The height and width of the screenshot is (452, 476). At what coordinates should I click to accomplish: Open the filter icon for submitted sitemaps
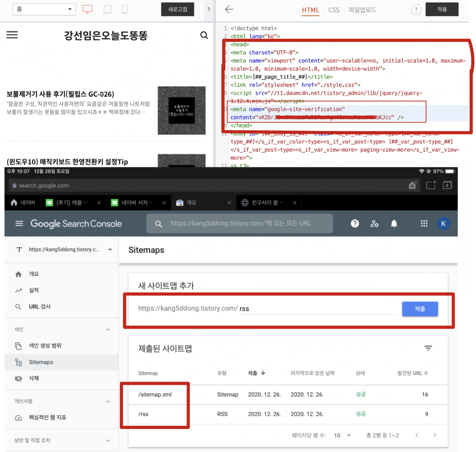click(x=428, y=348)
